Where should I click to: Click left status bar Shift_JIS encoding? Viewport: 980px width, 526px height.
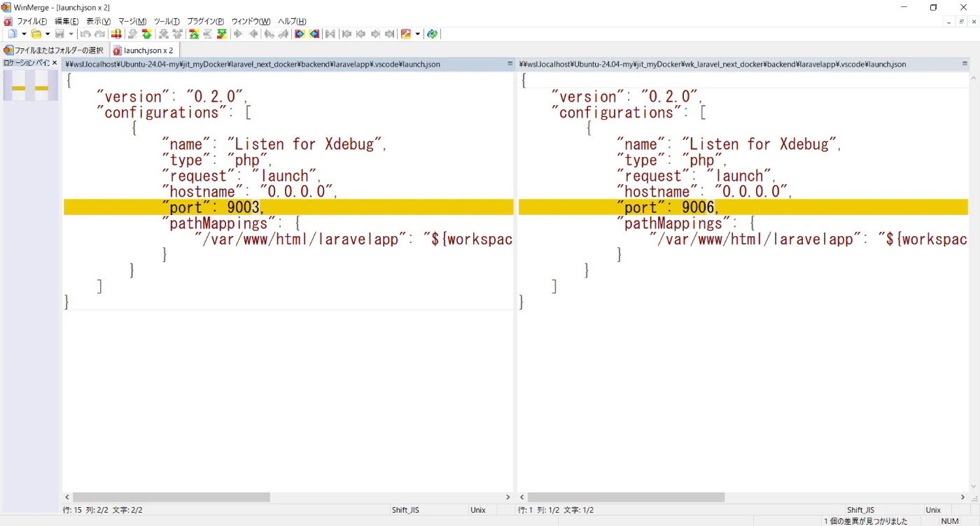point(405,510)
